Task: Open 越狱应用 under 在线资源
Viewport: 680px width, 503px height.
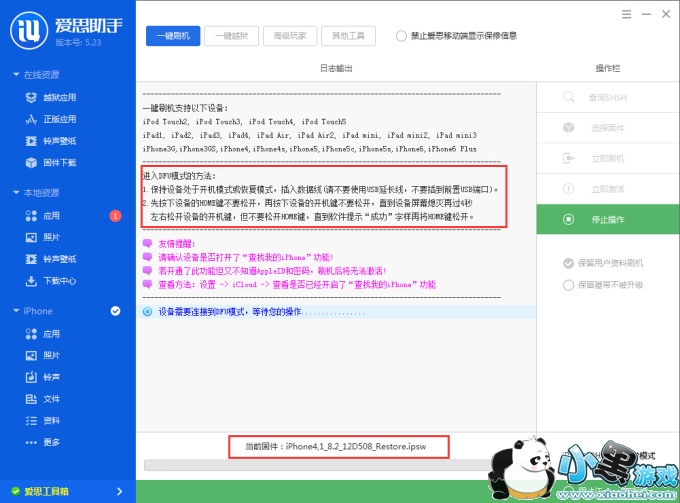Action: 51,98
